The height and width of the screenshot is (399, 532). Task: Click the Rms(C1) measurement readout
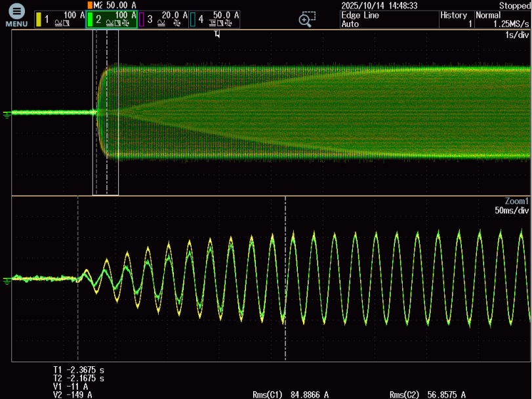coord(290,394)
